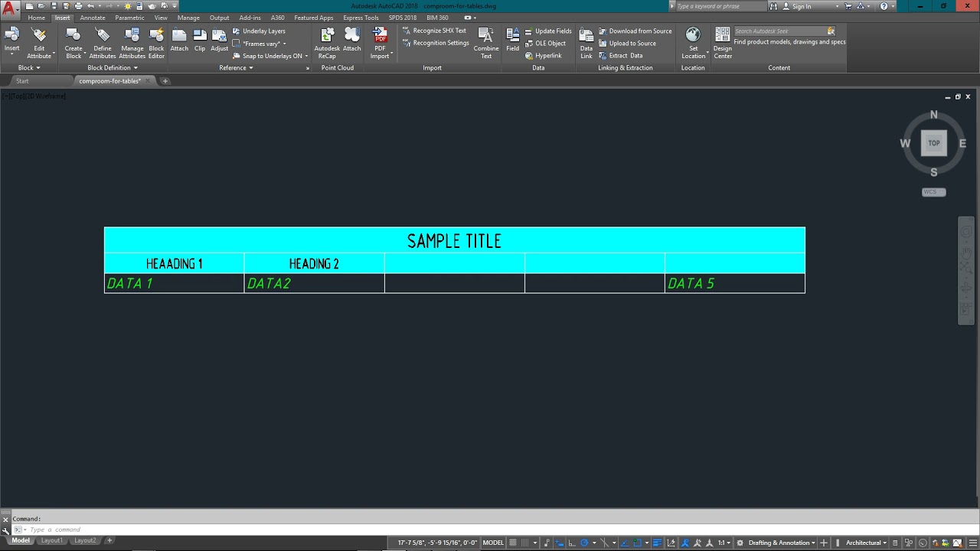Click the Save icon in quick access toolbar

click(54, 6)
